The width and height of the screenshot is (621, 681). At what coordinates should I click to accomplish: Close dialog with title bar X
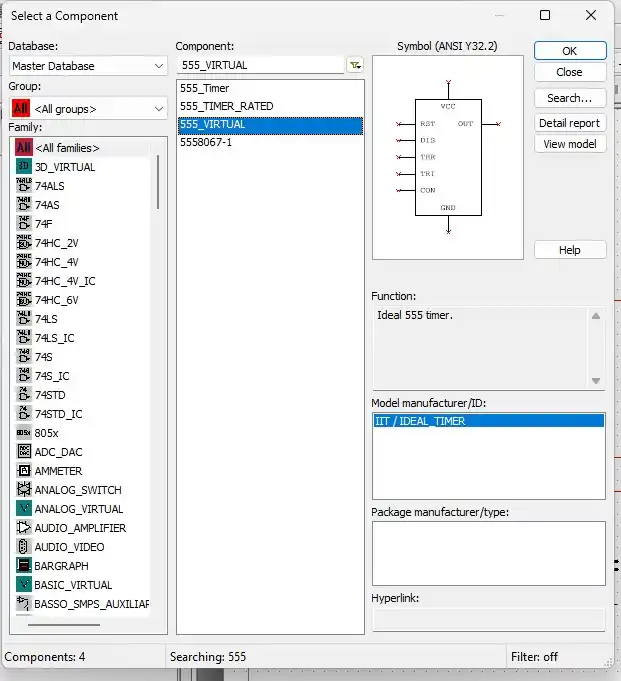(x=591, y=16)
